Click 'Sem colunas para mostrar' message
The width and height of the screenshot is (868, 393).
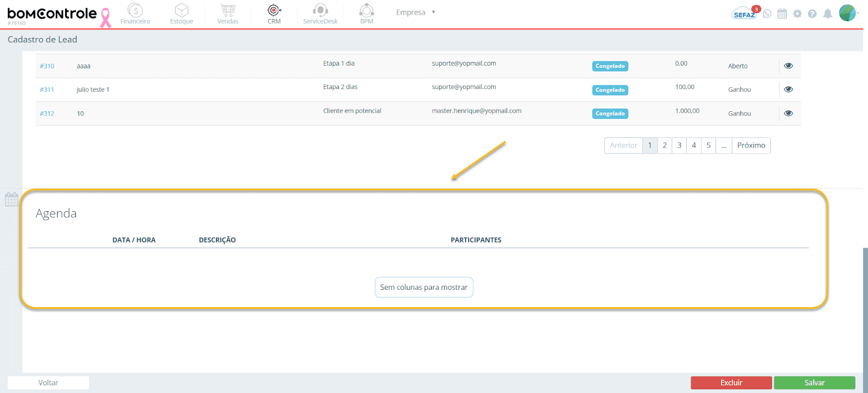coord(424,287)
